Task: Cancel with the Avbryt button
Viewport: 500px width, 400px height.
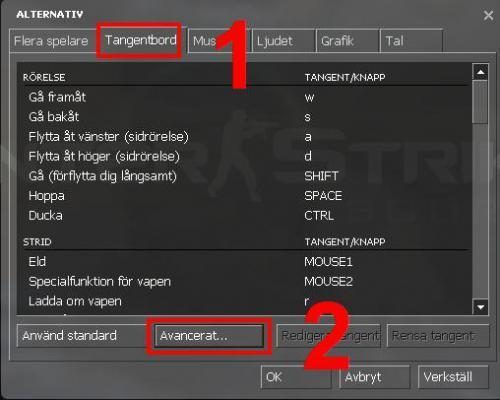Action: [375, 377]
